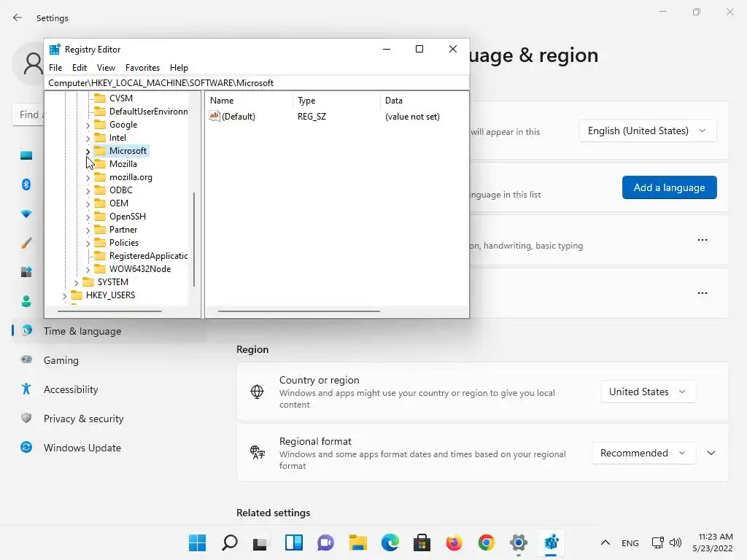Click the Bluetooth sidebar icon in Settings
The width and height of the screenshot is (747, 560).
tap(26, 184)
